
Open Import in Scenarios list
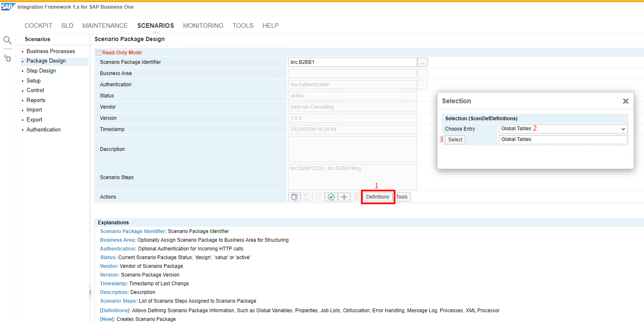pyautogui.click(x=34, y=110)
